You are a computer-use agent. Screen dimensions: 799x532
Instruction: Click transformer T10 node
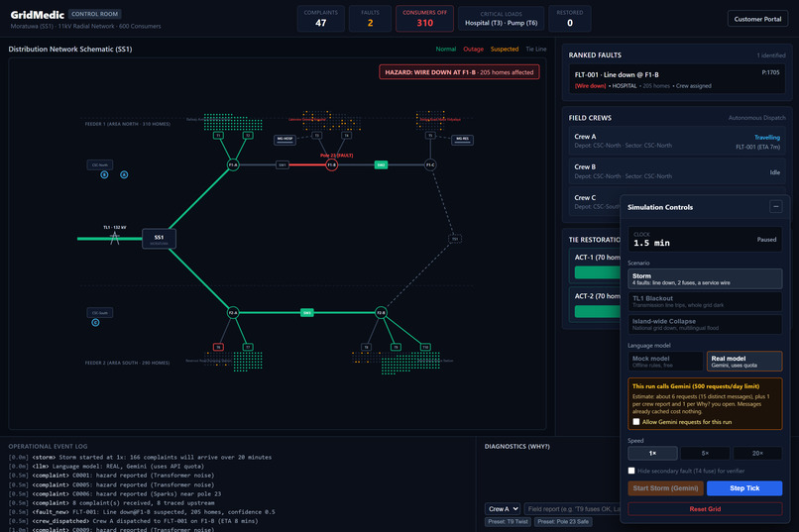click(425, 347)
